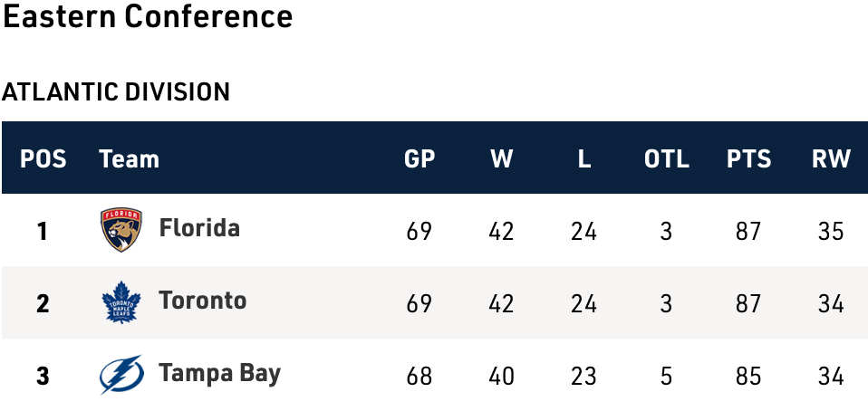Open the Tampa Bay team link
Screen dimensions: 868x411
click(219, 374)
